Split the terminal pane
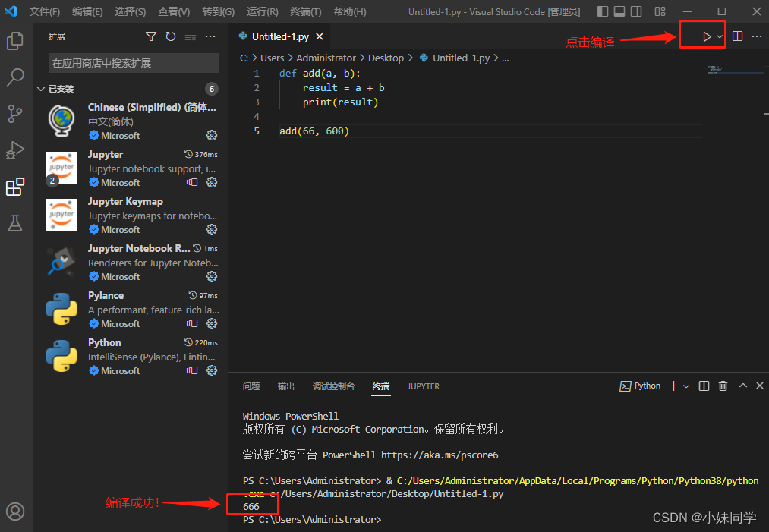The width and height of the screenshot is (769, 532). click(x=704, y=386)
